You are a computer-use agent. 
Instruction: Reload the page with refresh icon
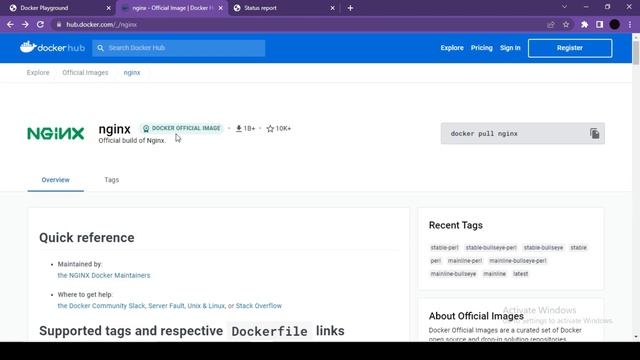click(x=40, y=24)
